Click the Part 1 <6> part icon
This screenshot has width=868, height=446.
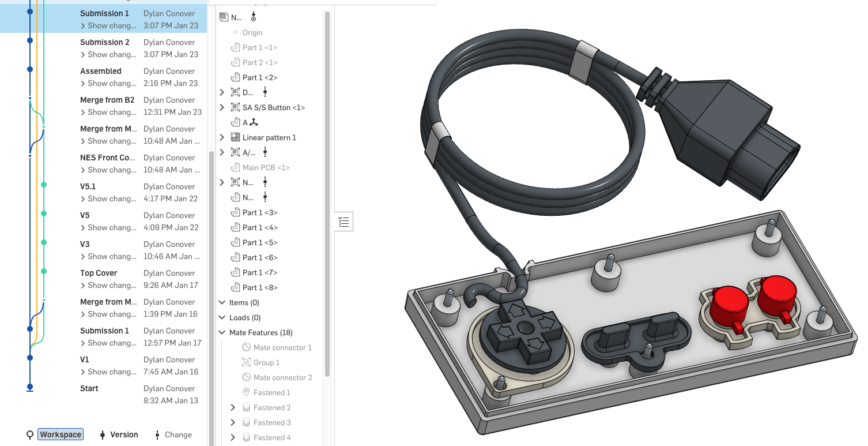[235, 257]
